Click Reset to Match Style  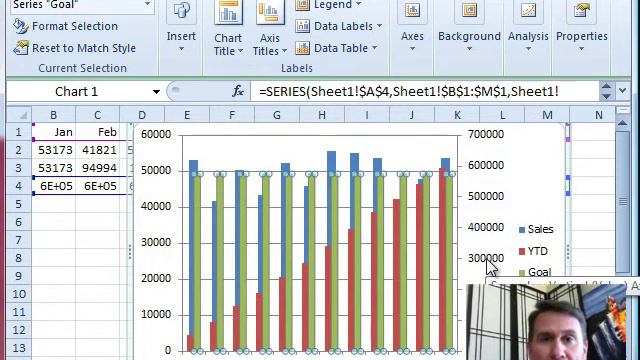point(74,48)
